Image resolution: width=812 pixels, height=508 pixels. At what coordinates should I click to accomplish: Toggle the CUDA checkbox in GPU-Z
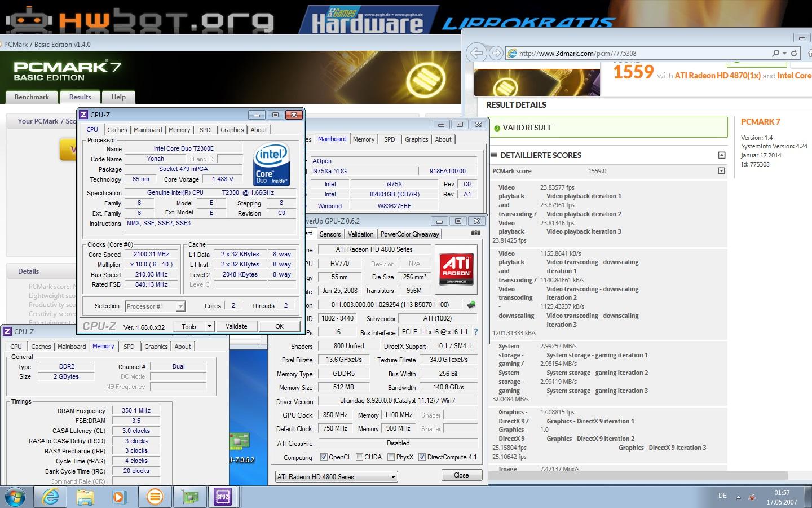pos(359,457)
